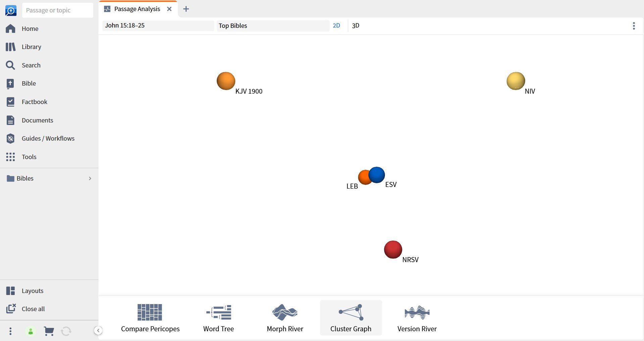Open the panel menu kebab icon
The height and width of the screenshot is (341, 644).
click(634, 26)
